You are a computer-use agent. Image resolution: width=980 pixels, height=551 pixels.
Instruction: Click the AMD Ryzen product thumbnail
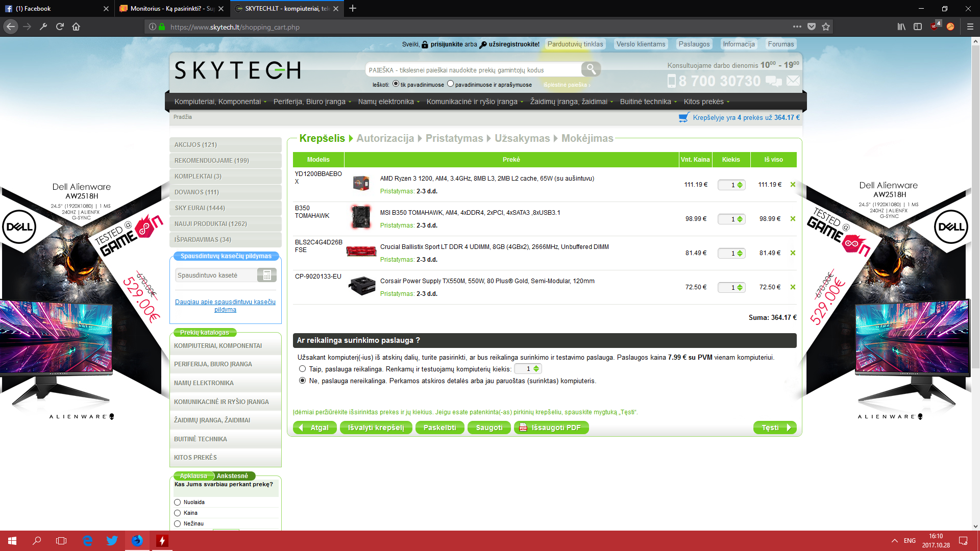click(361, 183)
